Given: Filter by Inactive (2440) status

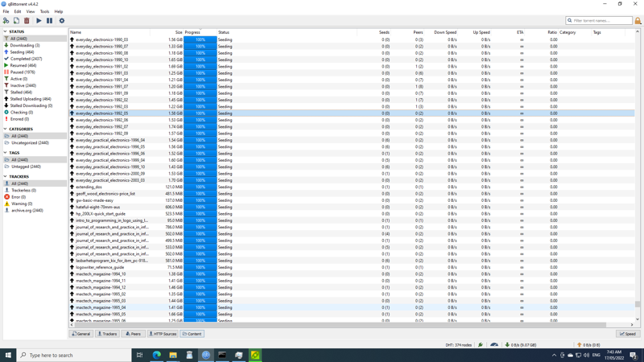Looking at the screenshot, I should pyautogui.click(x=23, y=85).
